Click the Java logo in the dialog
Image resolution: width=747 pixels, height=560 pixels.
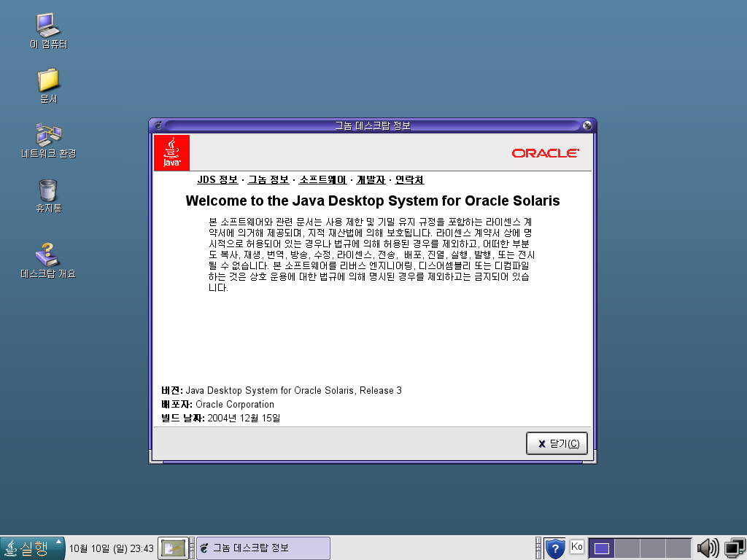(171, 152)
